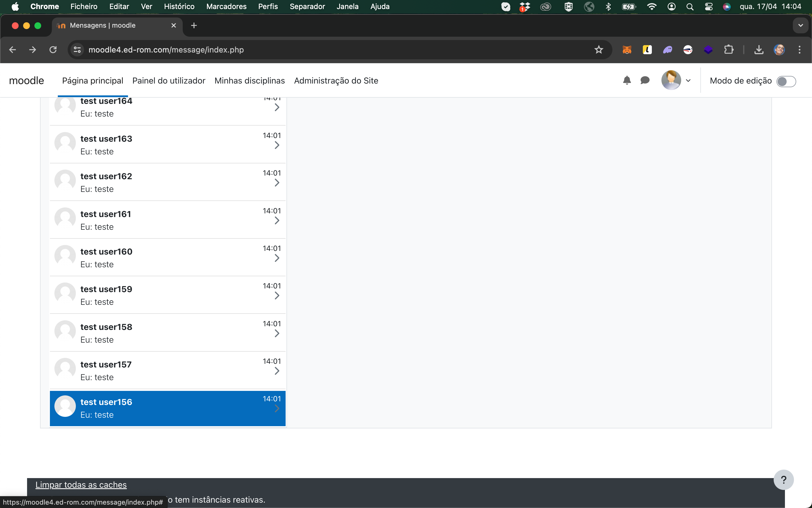Open Minhas disciplinas tab

[250, 81]
